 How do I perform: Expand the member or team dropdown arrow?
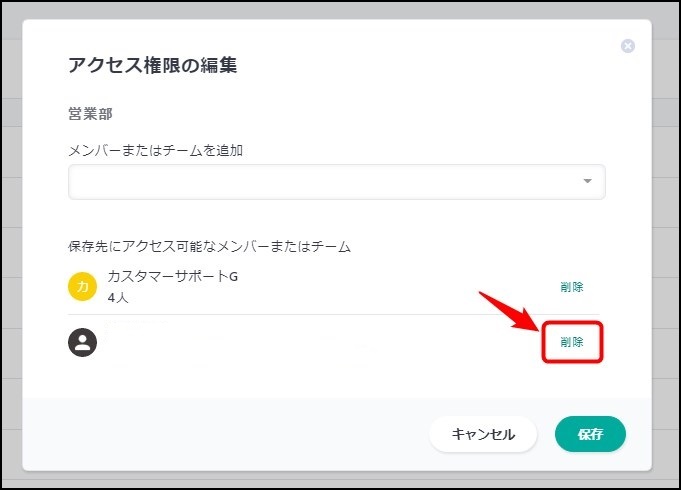point(587,181)
